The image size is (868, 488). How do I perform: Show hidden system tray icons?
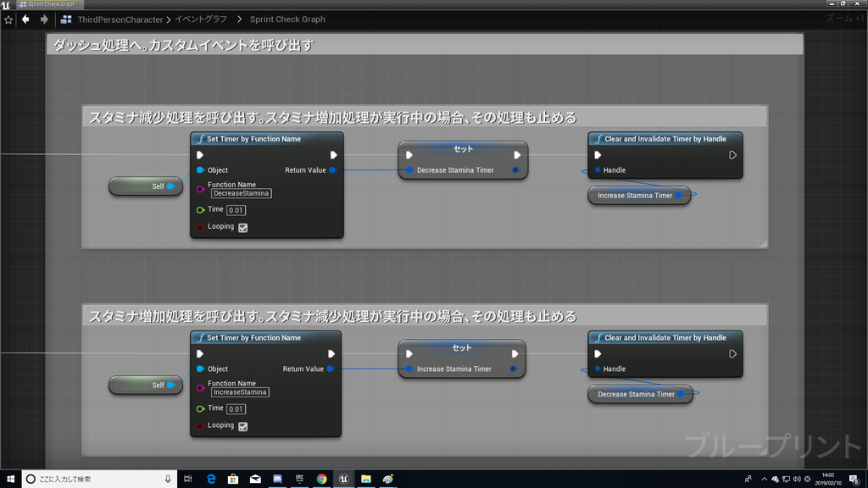[x=764, y=480]
